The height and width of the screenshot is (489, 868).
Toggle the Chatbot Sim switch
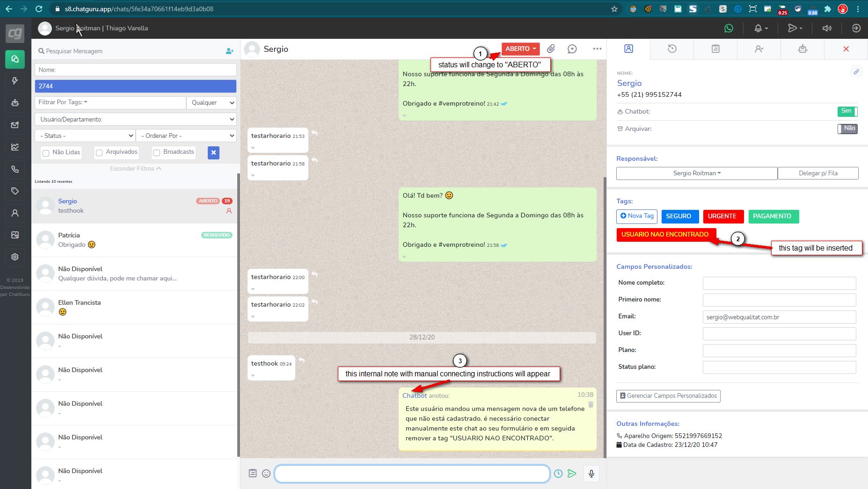pos(847,111)
